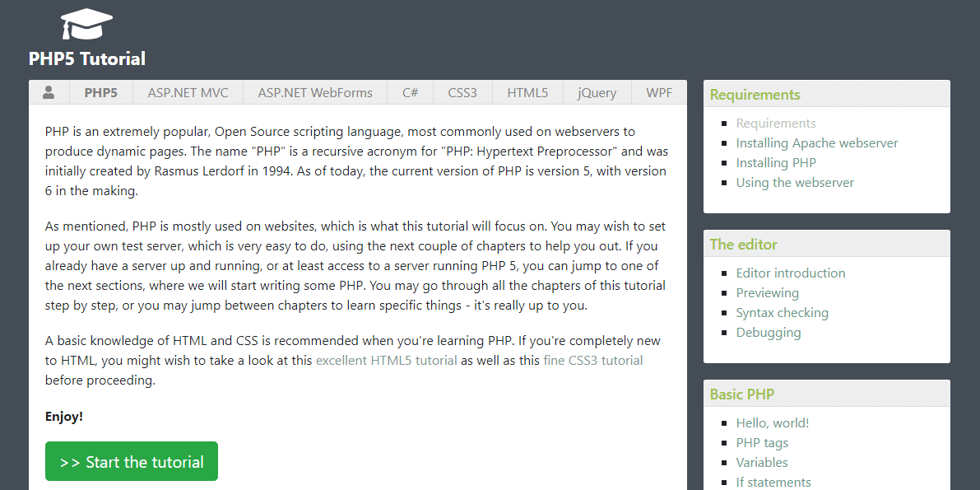The width and height of the screenshot is (980, 490).
Task: Switch to the ASP.NET MVC tab
Action: point(188,92)
